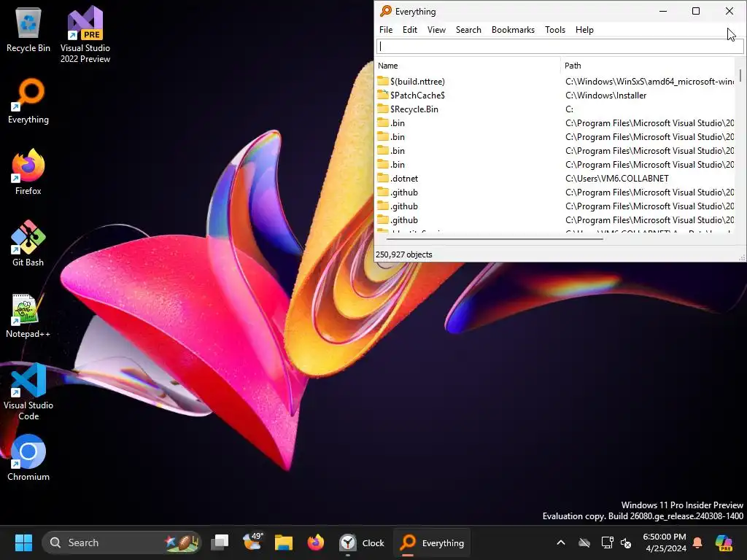Open the weather widget showing 49°
Image resolution: width=747 pixels, height=560 pixels.
click(x=252, y=542)
